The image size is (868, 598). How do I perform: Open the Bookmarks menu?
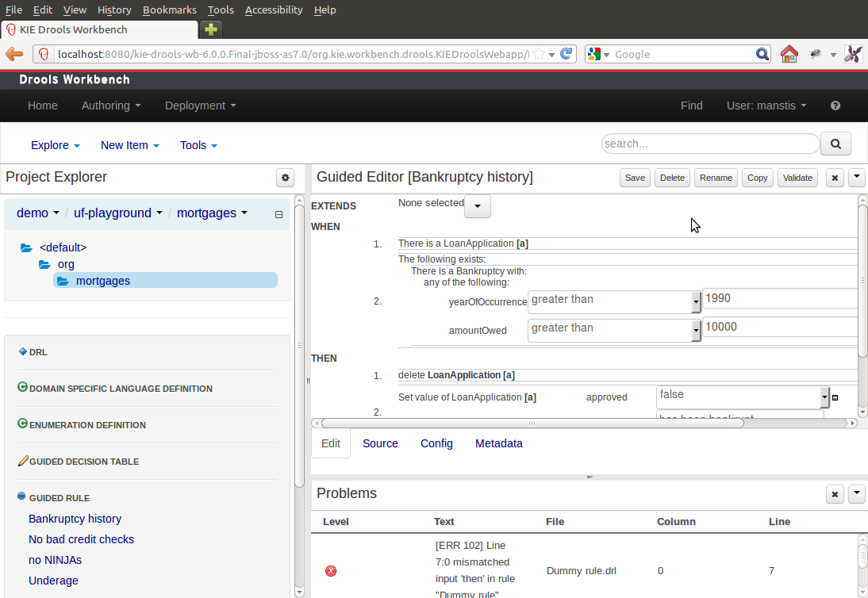click(169, 10)
